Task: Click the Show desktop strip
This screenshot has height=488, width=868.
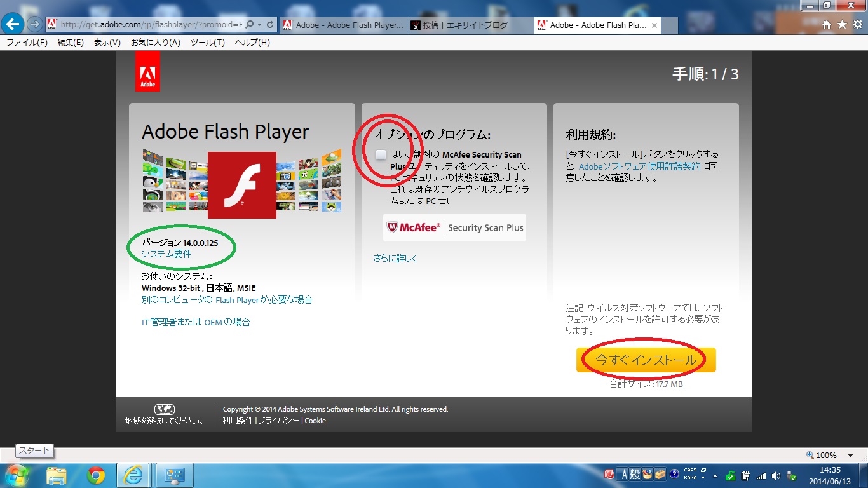Action: pyautogui.click(x=863, y=475)
